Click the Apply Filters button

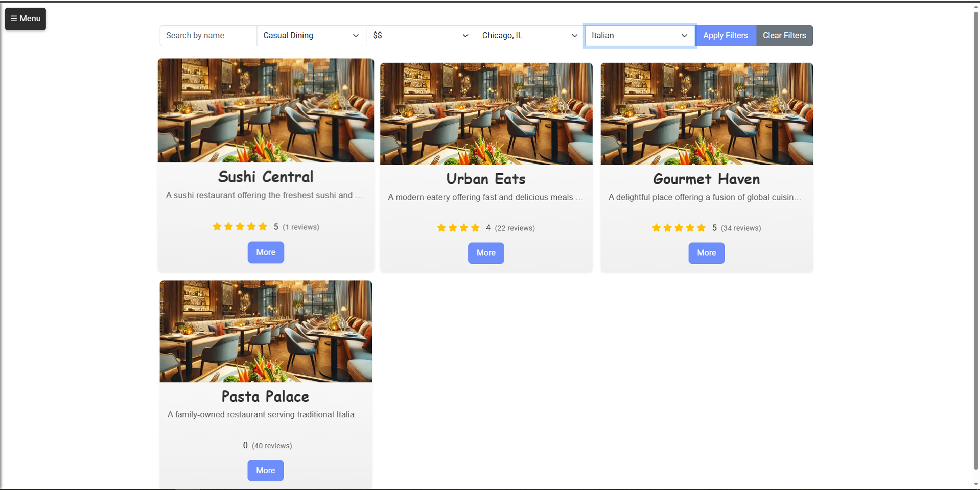pyautogui.click(x=726, y=36)
